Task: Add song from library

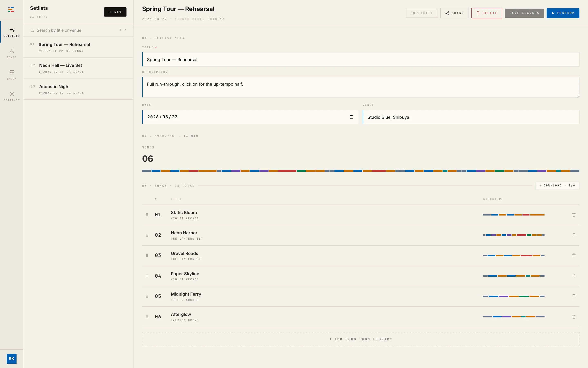Action: click(361, 339)
